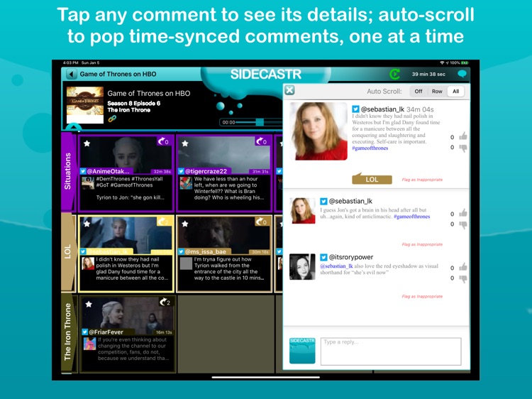Flag the @itsrorypower reply as inappropriate
The width and height of the screenshot is (532, 399).
pos(422,297)
